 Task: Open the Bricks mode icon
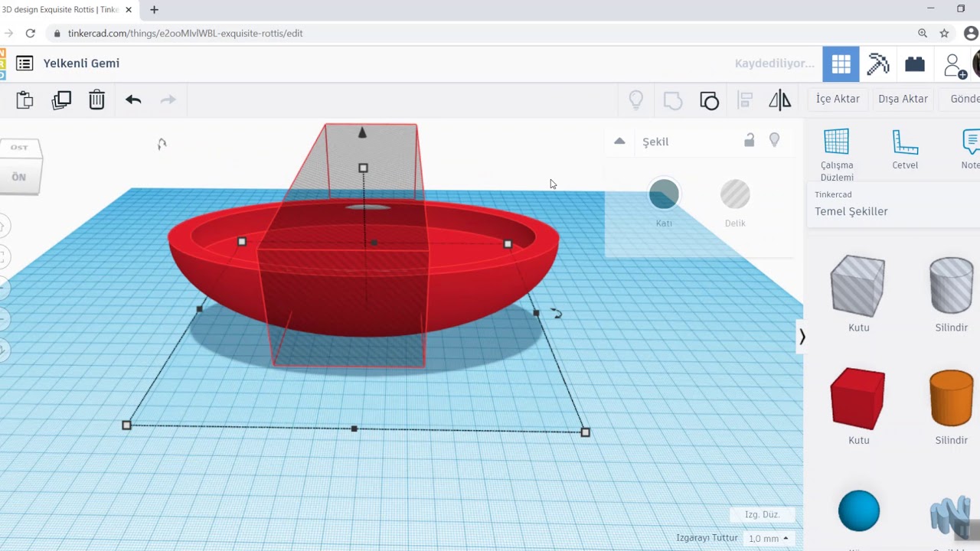click(915, 64)
